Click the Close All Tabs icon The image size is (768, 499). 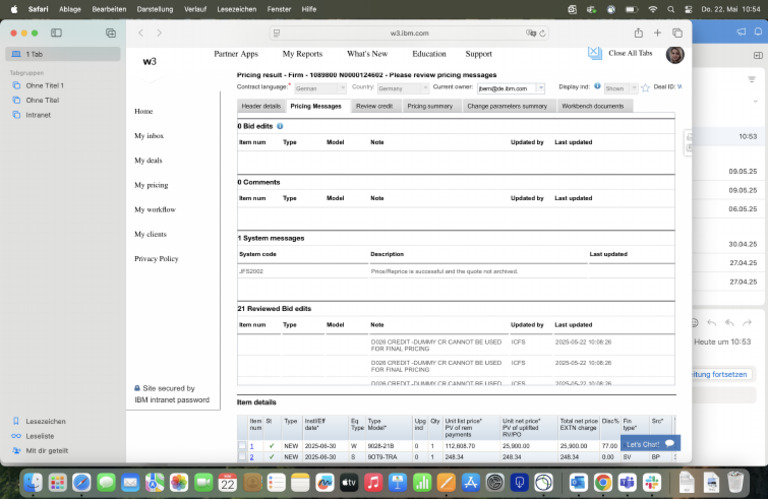[x=595, y=52]
